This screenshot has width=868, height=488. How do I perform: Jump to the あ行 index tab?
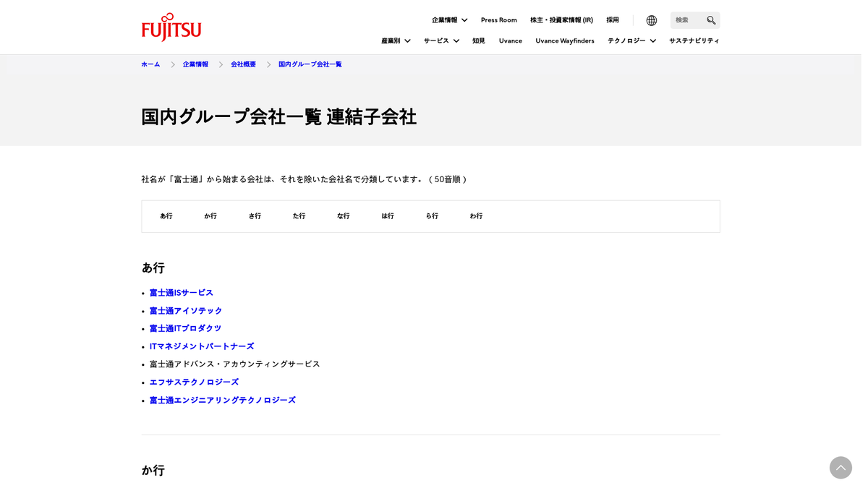pos(166,216)
